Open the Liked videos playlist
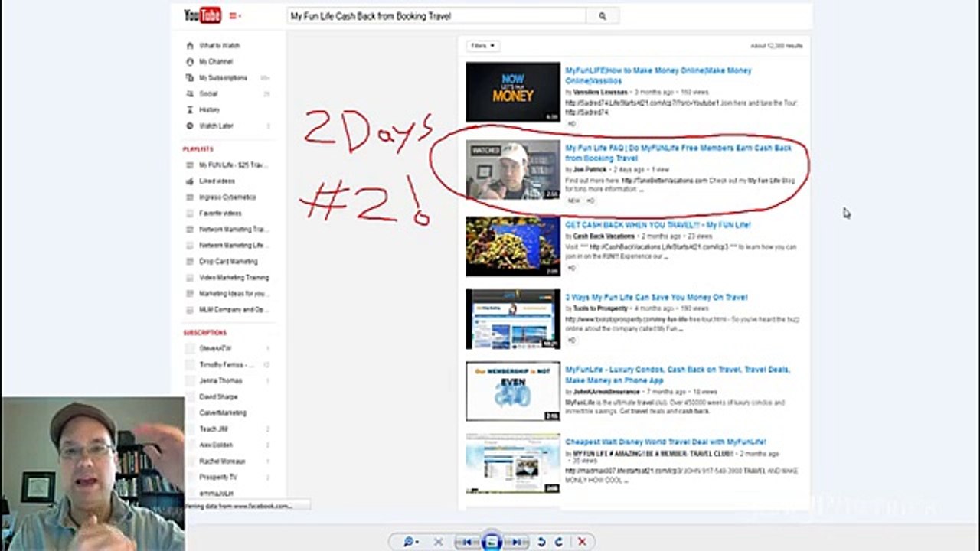 point(217,181)
